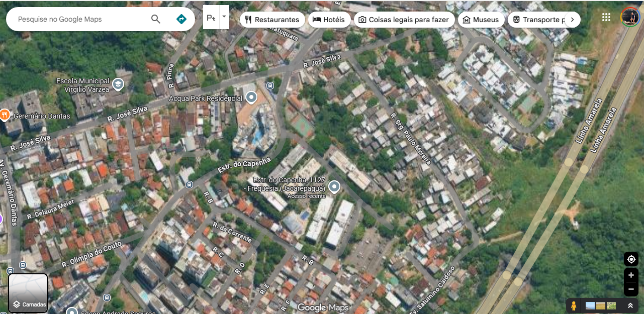
Task: Toggle the Camadas layer view
Action: pos(28,293)
